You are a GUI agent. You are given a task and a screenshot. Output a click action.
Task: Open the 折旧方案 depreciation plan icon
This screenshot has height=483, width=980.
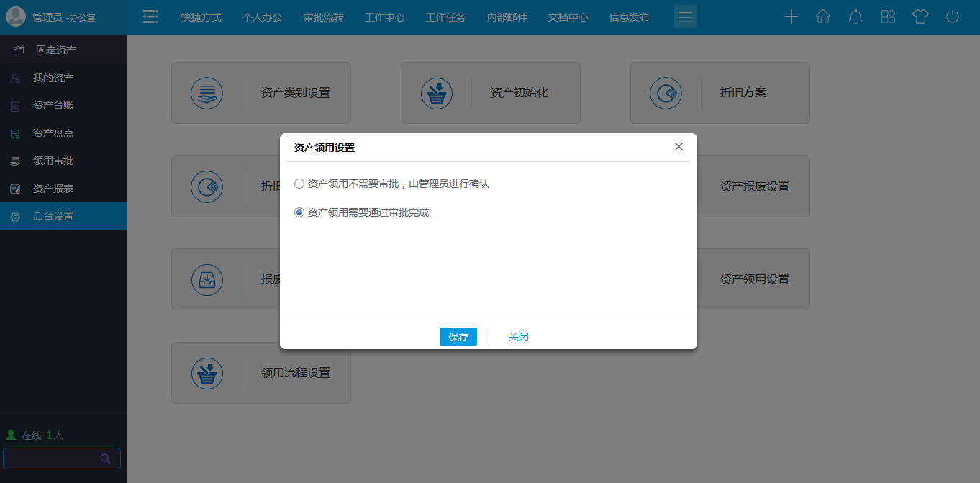tap(666, 93)
